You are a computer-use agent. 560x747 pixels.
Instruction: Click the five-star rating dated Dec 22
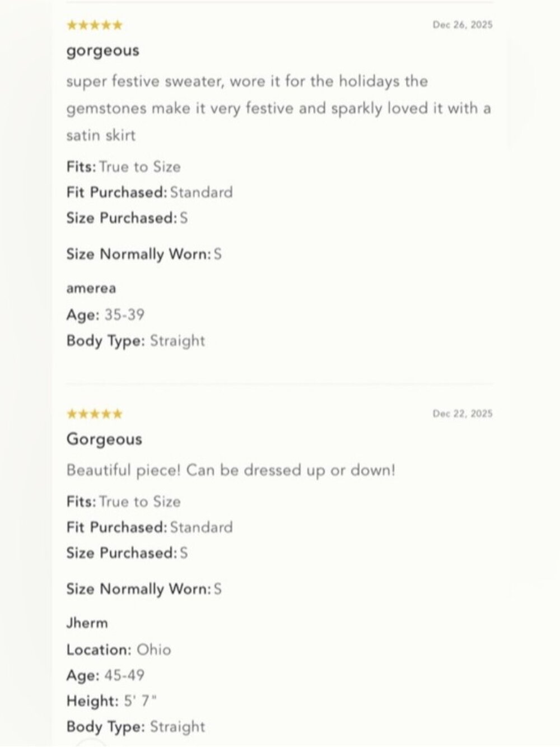pyautogui.click(x=94, y=414)
